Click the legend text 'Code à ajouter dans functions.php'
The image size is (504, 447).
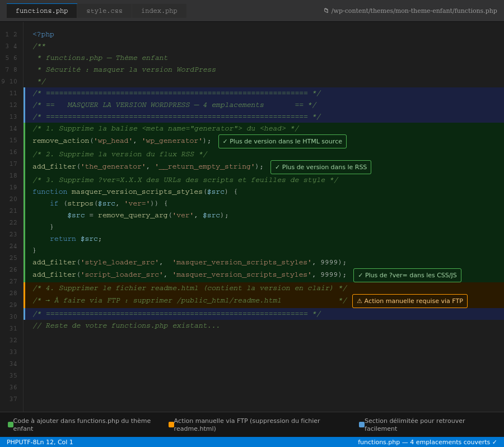coord(82,425)
